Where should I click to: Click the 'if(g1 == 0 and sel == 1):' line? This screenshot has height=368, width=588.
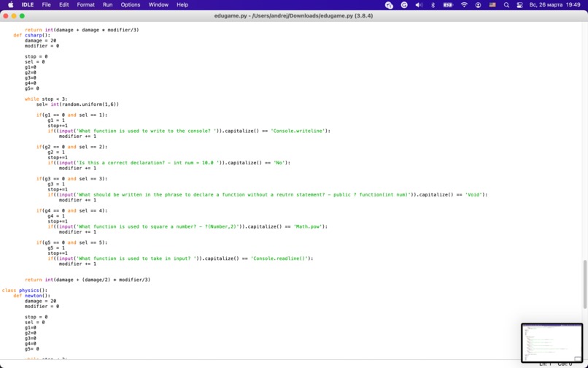(x=71, y=115)
